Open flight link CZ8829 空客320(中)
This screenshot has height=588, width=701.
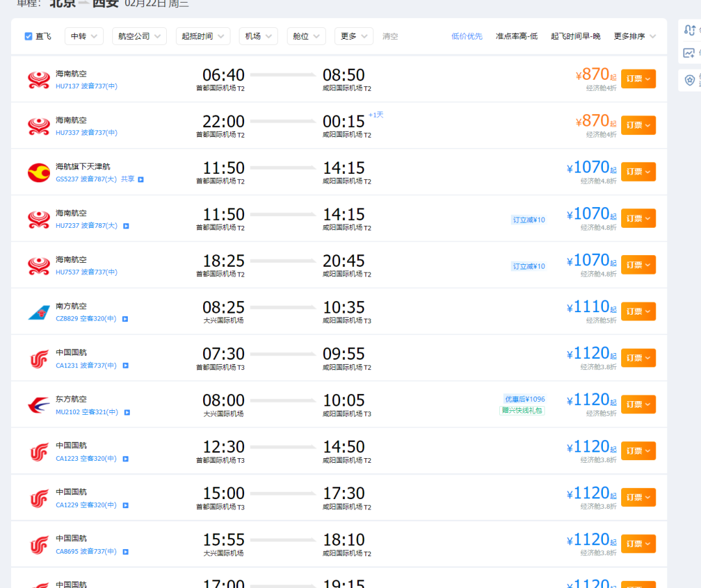[86, 319]
